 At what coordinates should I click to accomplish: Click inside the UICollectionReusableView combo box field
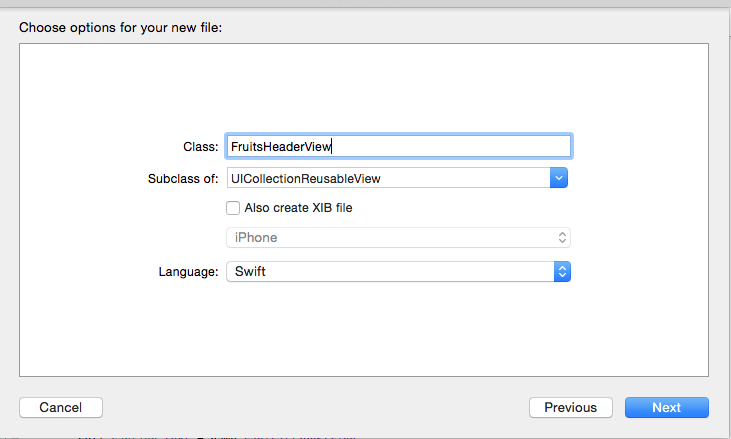pos(388,178)
